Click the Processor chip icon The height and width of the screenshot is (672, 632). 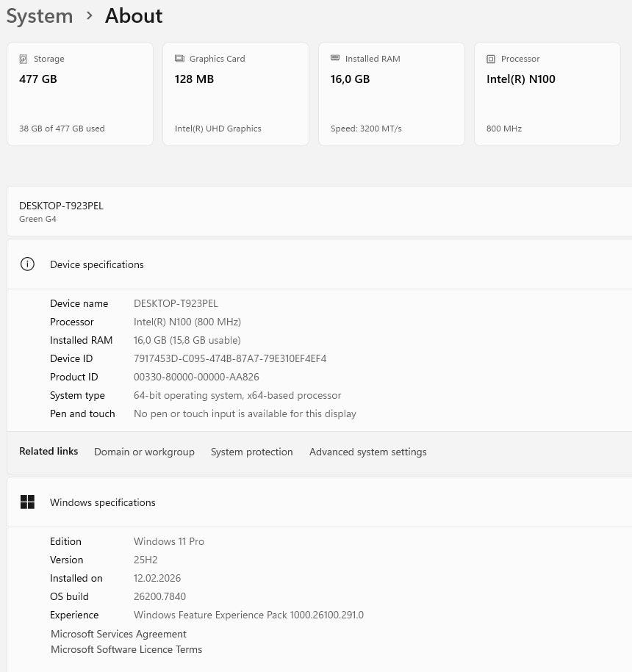(x=491, y=59)
